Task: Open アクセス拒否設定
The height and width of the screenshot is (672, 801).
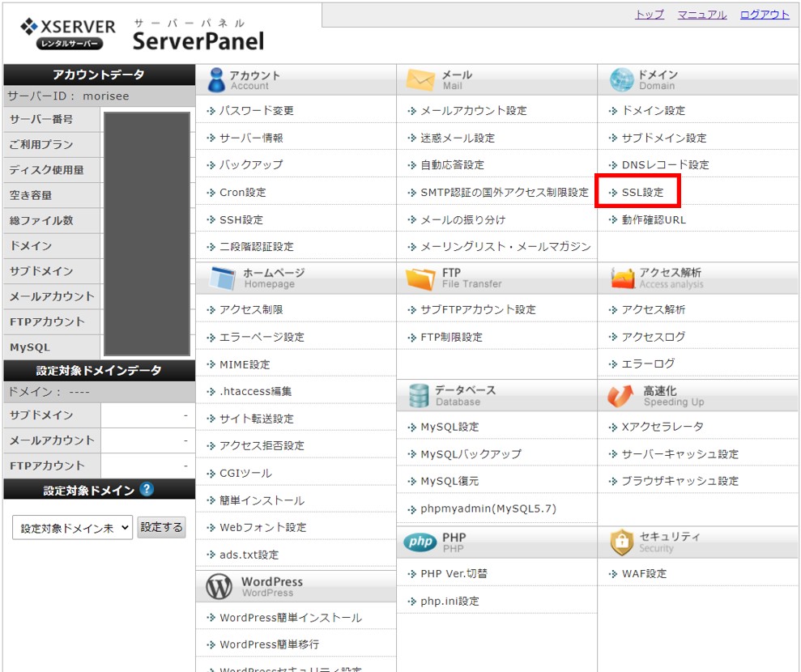Action: [262, 446]
